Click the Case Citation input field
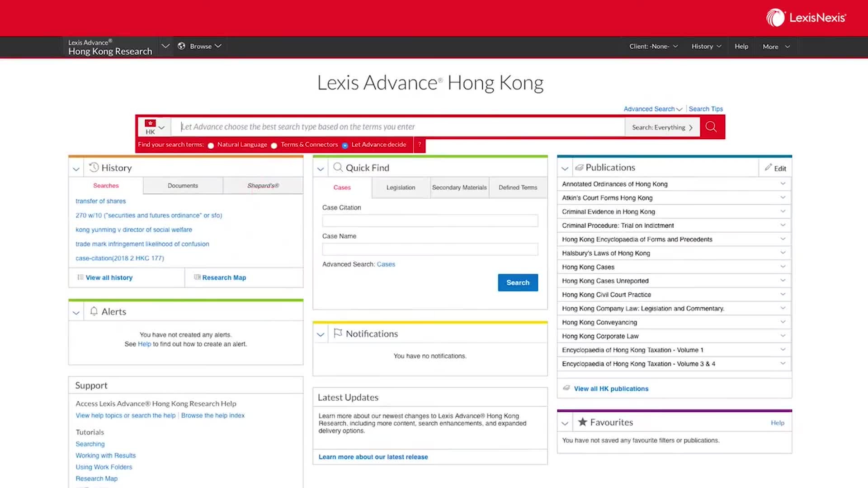Image resolution: width=868 pixels, height=488 pixels. coord(430,221)
